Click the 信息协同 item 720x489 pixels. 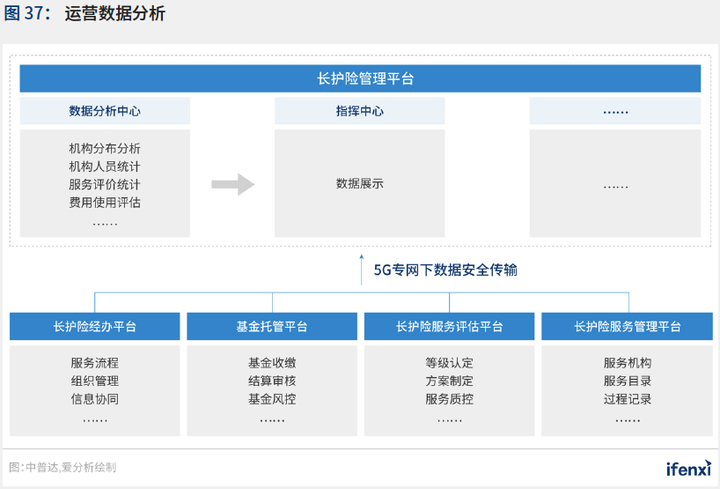95,399
